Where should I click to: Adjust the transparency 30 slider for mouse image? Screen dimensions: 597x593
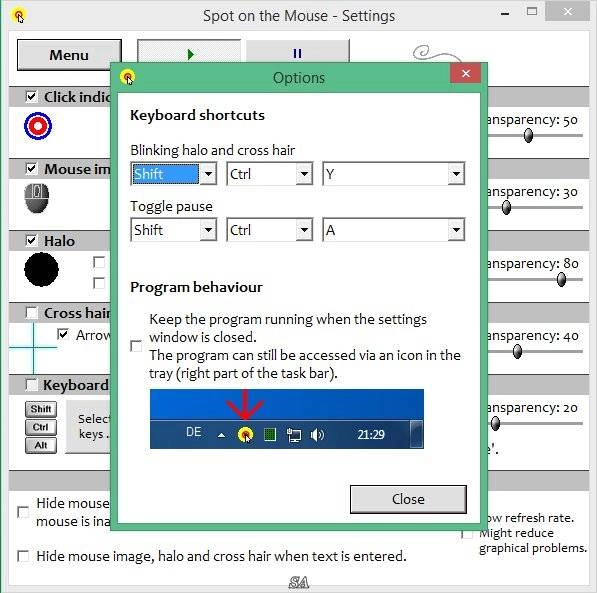pyautogui.click(x=506, y=208)
